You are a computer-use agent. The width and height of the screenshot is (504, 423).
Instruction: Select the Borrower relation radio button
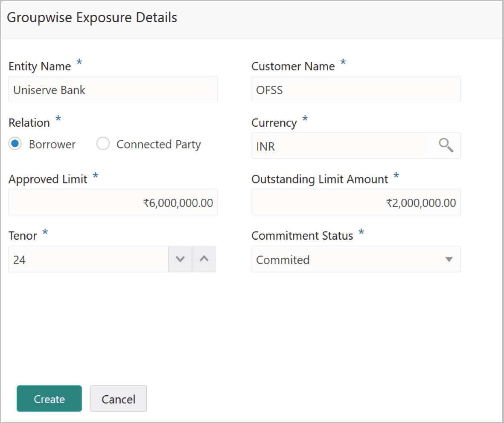(15, 145)
